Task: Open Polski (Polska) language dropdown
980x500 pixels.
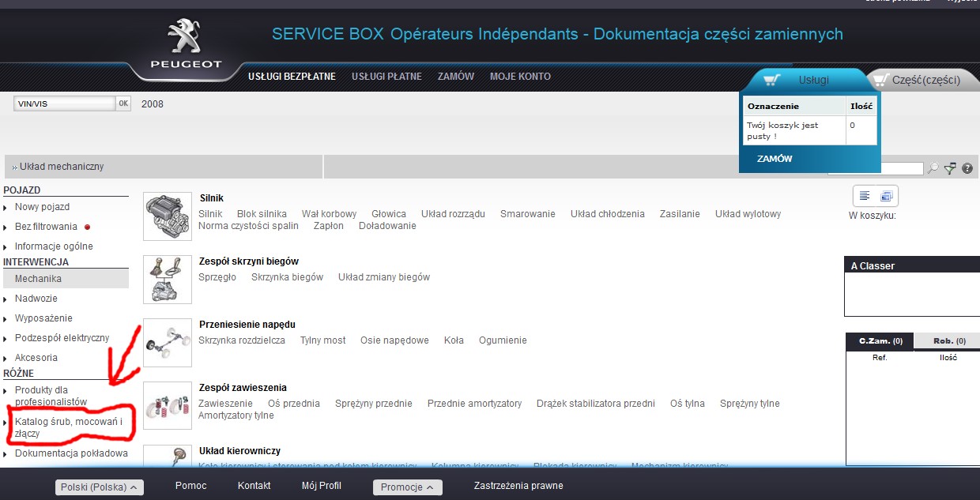Action: pos(100,487)
